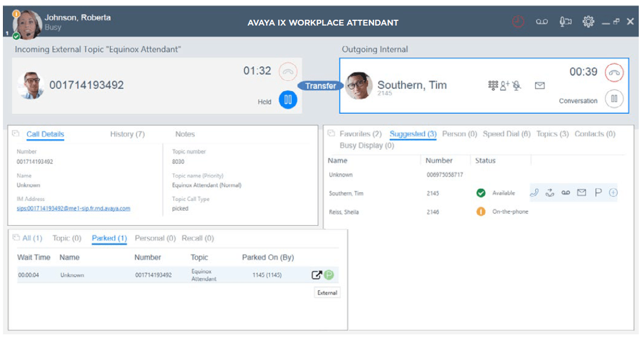Switch to the History (7) tab
Viewport: 644px width, 339px height.
[x=127, y=134]
